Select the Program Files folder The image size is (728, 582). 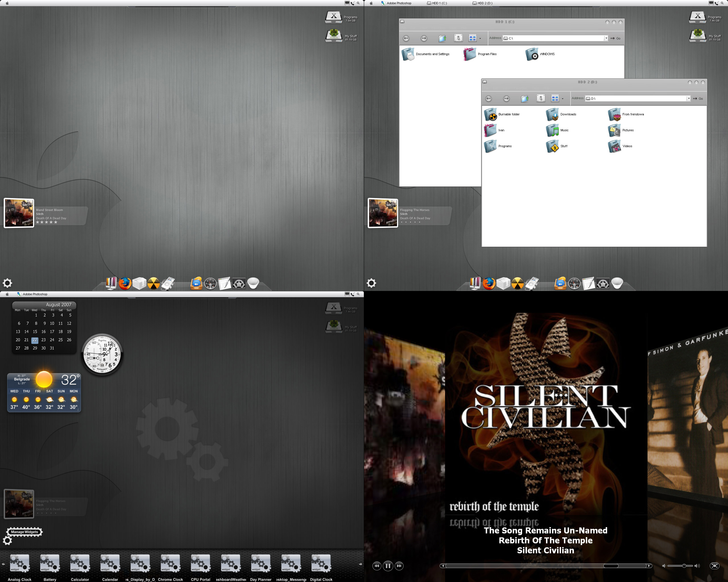[x=479, y=54]
